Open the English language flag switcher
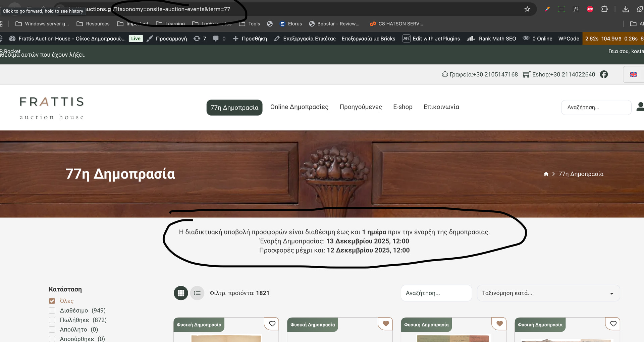Image resolution: width=644 pixels, height=342 pixels. [x=633, y=75]
